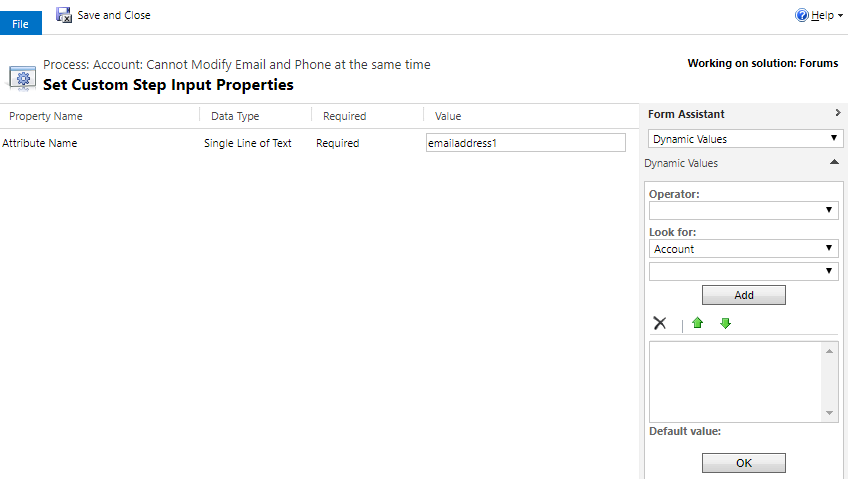Move item down with green arrow
Image resolution: width=848 pixels, height=479 pixels.
[726, 323]
